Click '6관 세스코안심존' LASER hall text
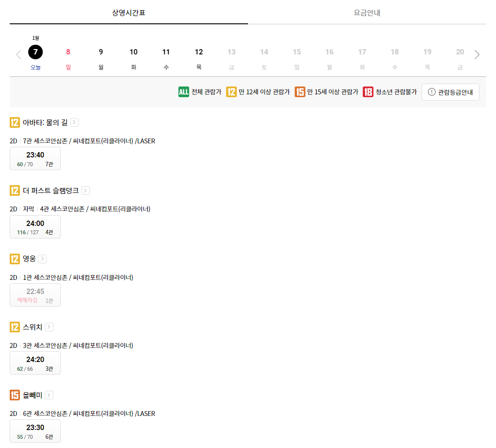Viewport: 496px width, 448px height. pos(89,414)
